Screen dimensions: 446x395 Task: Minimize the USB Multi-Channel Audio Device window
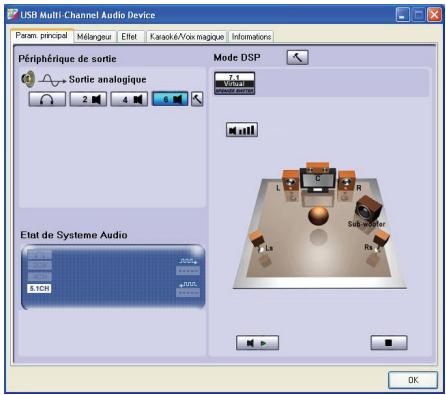402,15
